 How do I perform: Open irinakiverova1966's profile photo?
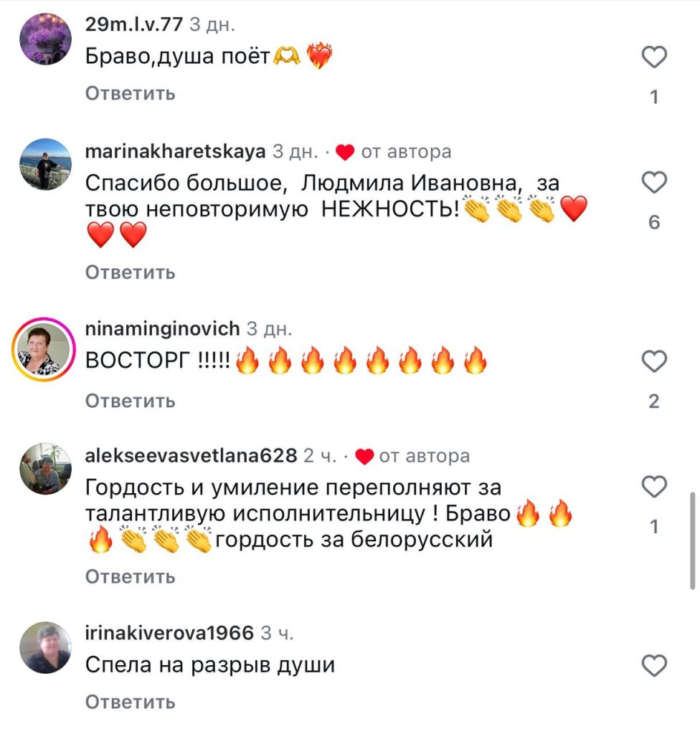coord(45,647)
